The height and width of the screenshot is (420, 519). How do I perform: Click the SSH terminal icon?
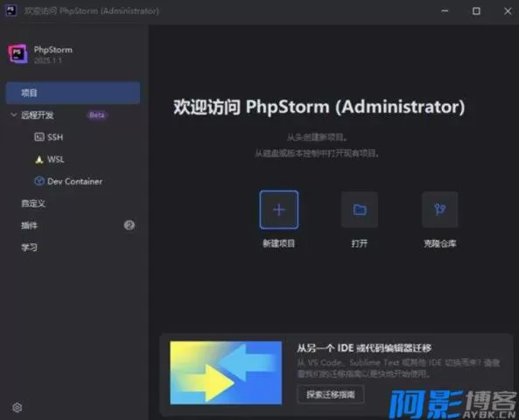coord(39,137)
